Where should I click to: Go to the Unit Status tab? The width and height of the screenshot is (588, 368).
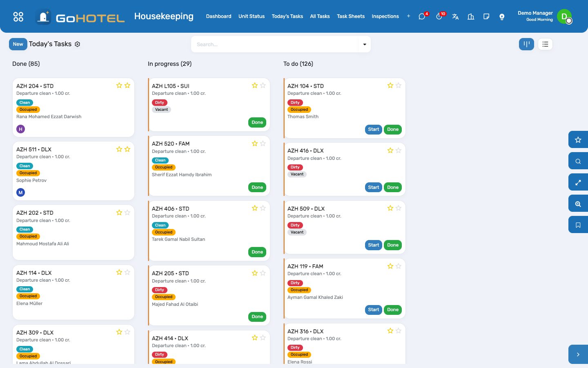[252, 16]
